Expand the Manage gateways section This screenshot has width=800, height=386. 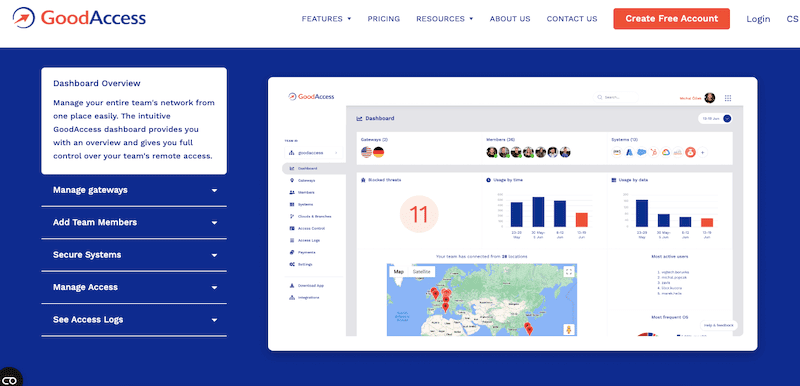point(134,190)
